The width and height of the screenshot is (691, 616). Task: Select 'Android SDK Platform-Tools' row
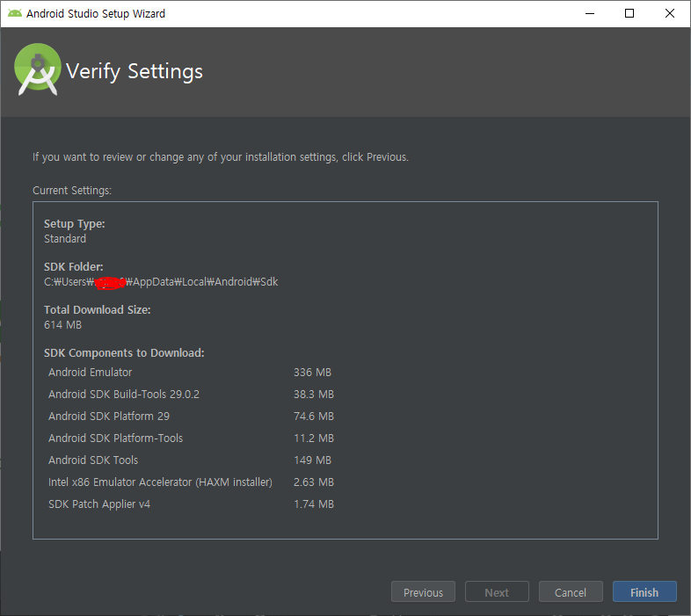190,438
